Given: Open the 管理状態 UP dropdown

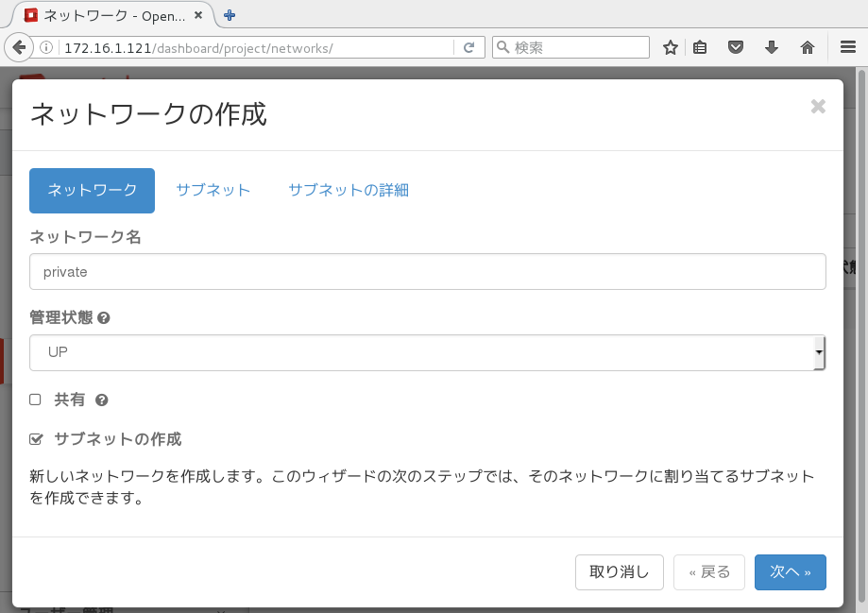Looking at the screenshot, I should [x=427, y=352].
